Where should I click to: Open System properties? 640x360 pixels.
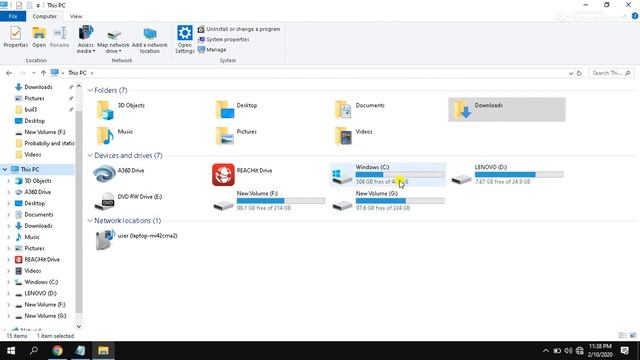(224, 40)
